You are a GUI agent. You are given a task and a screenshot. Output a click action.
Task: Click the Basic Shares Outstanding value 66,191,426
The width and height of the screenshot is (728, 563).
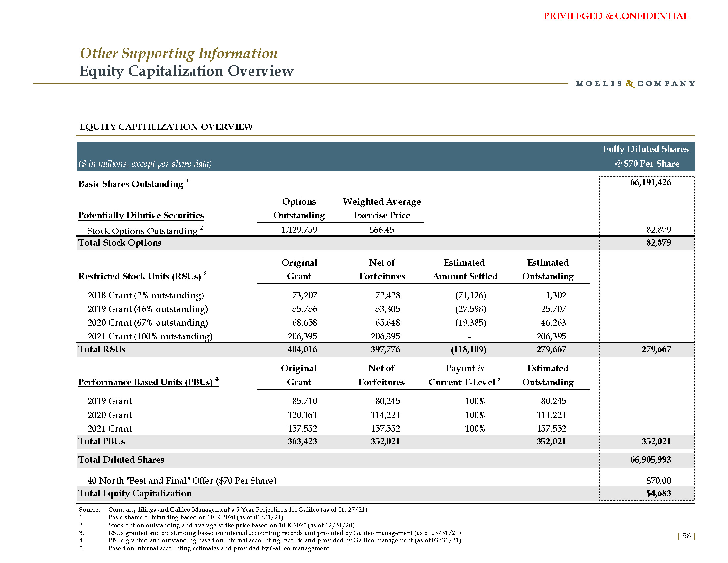(x=650, y=182)
